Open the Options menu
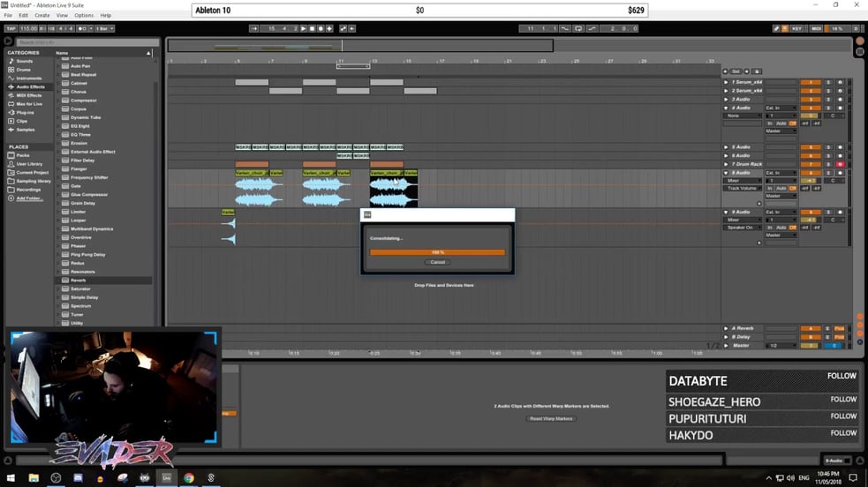 click(84, 16)
